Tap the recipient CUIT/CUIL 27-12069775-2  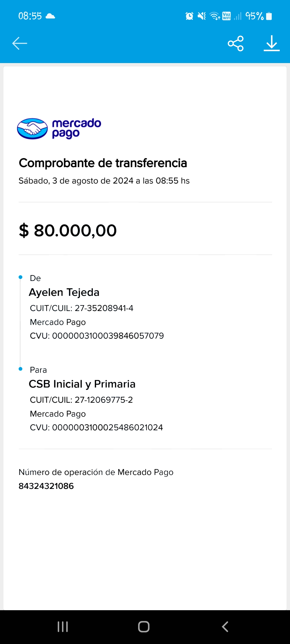click(x=104, y=400)
